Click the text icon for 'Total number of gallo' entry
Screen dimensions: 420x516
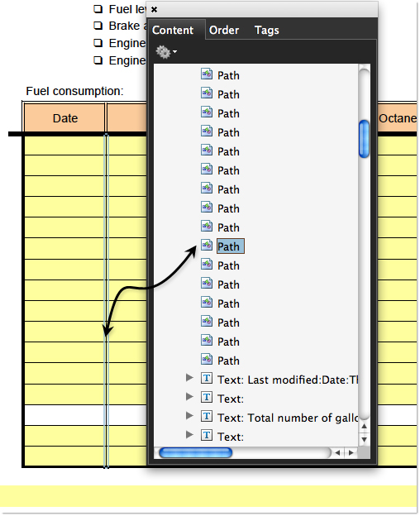click(x=207, y=417)
